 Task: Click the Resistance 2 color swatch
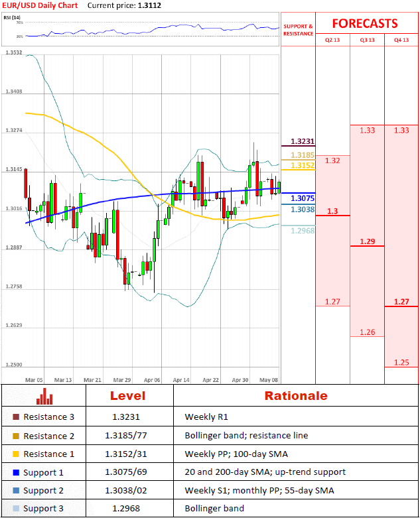[x=16, y=436]
